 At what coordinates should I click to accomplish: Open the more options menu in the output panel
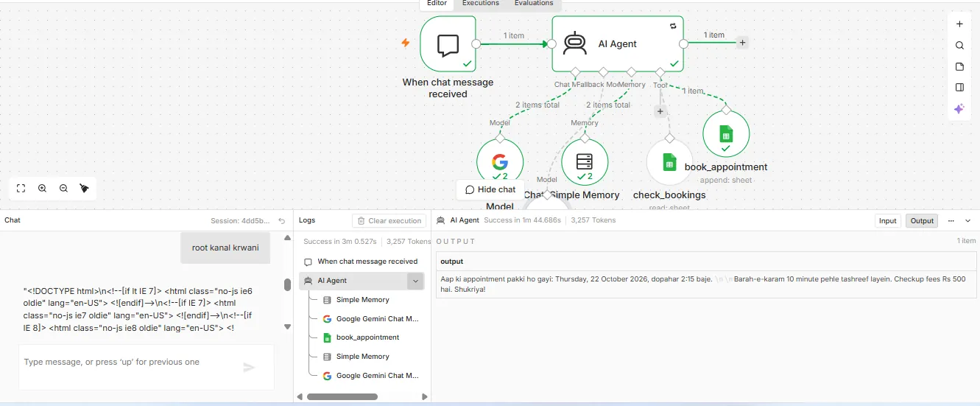[x=951, y=220]
